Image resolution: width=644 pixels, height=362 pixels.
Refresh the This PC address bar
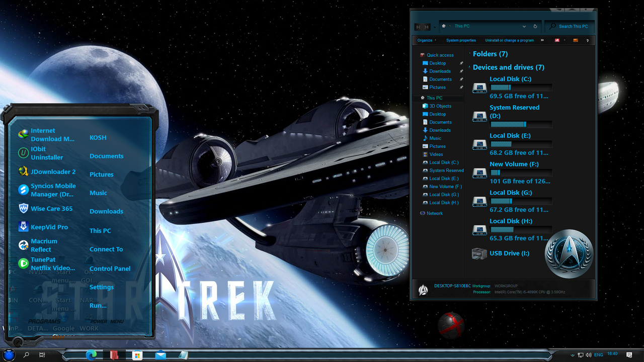pos(535,26)
